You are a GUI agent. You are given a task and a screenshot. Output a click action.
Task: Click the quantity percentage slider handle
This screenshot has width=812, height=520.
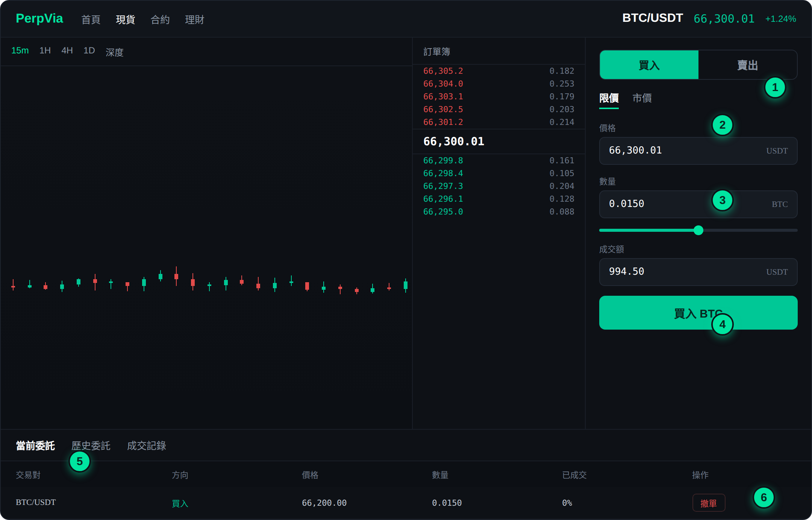698,230
